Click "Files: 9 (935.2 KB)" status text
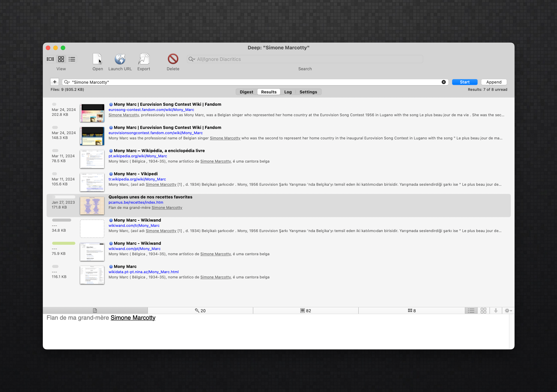The image size is (557, 392). tap(67, 89)
